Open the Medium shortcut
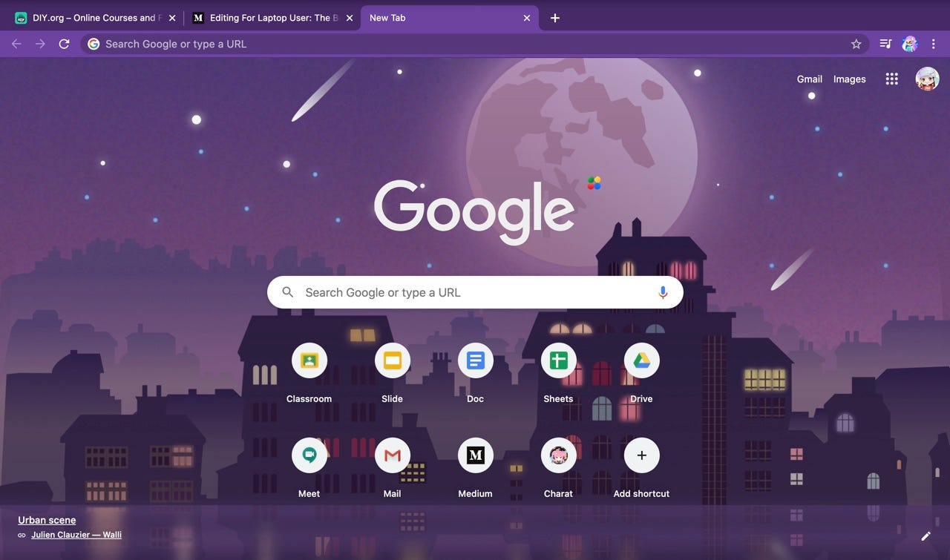950x560 pixels. pos(476,455)
